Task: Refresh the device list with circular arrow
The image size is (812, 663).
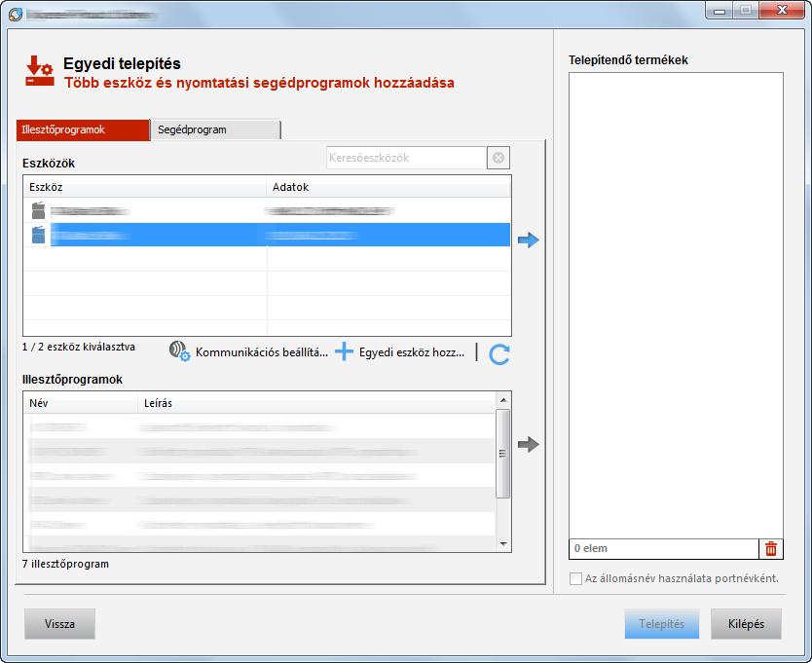Action: click(x=499, y=354)
